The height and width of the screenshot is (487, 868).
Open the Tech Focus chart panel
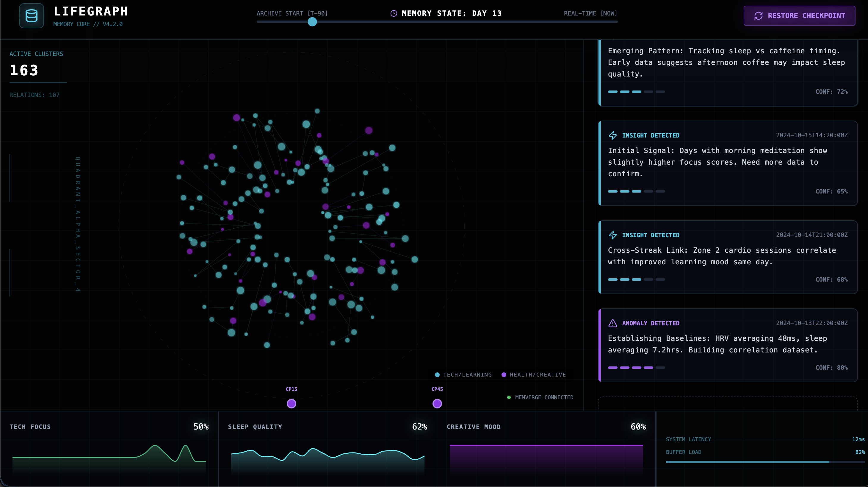(x=109, y=449)
